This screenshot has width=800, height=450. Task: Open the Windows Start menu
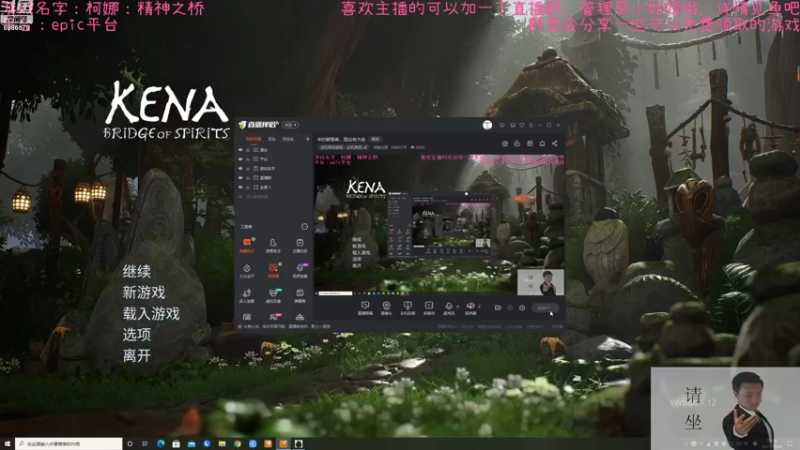coord(8,444)
